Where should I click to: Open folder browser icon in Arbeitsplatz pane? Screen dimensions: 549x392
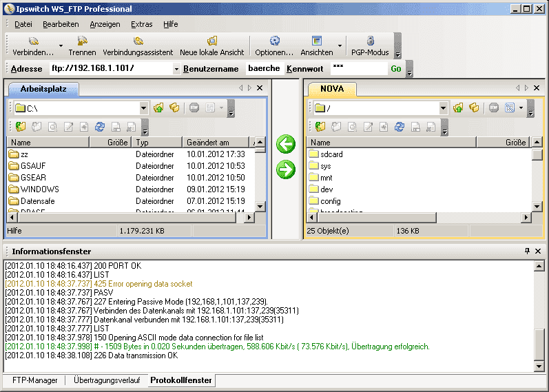coord(174,108)
